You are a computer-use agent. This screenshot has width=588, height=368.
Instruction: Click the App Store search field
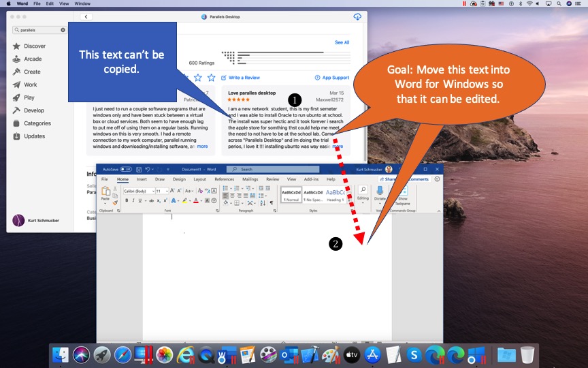pos(39,30)
